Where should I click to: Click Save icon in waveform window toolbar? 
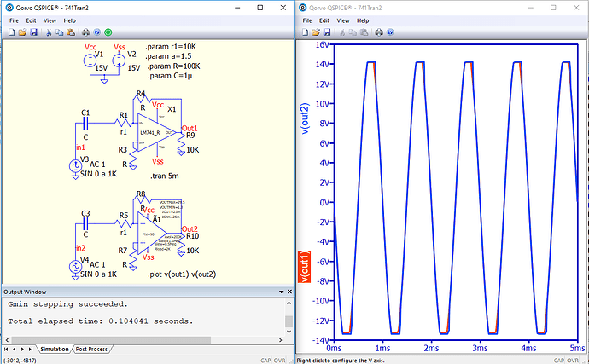point(327,32)
